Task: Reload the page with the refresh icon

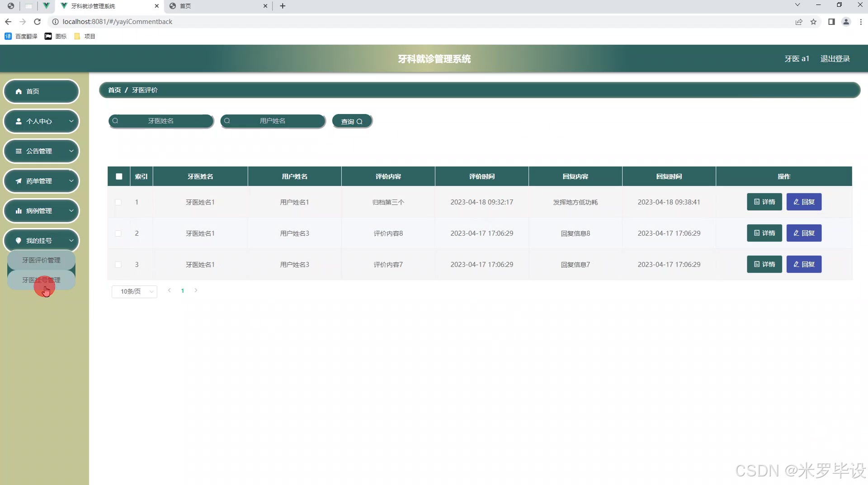Action: [38, 22]
